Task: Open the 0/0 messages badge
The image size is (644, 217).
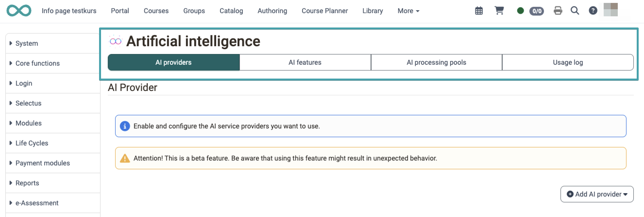Action: pos(536,11)
